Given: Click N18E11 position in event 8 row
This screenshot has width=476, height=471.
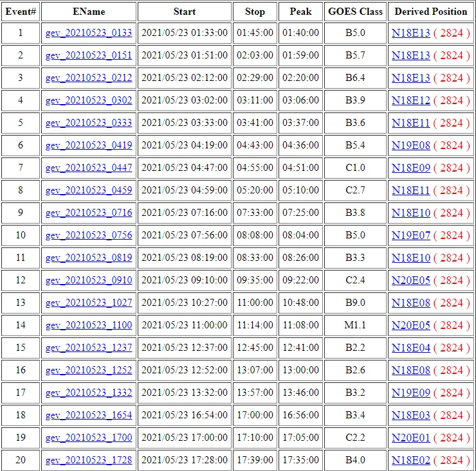Looking at the screenshot, I should 411,190.
